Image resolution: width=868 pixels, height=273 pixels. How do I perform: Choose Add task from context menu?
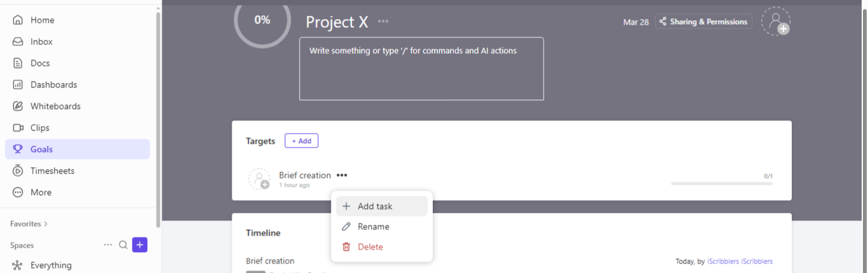374,206
